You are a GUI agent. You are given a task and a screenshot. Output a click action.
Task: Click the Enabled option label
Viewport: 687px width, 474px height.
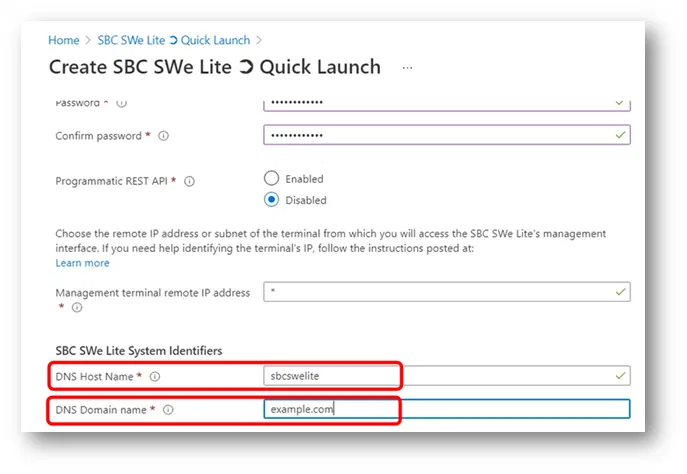(305, 179)
